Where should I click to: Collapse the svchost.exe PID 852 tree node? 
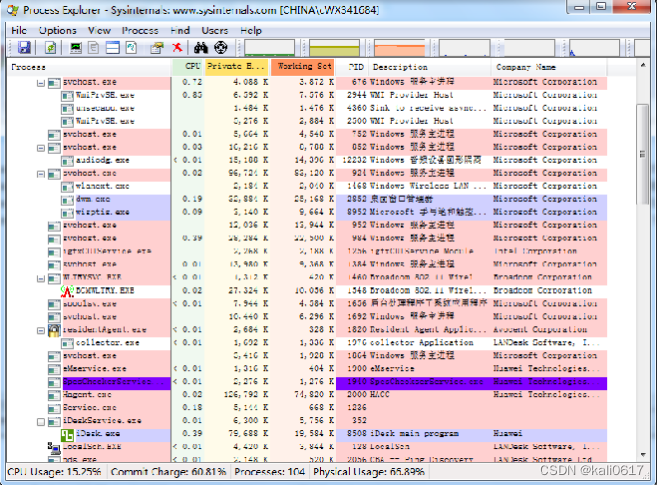pos(41,148)
